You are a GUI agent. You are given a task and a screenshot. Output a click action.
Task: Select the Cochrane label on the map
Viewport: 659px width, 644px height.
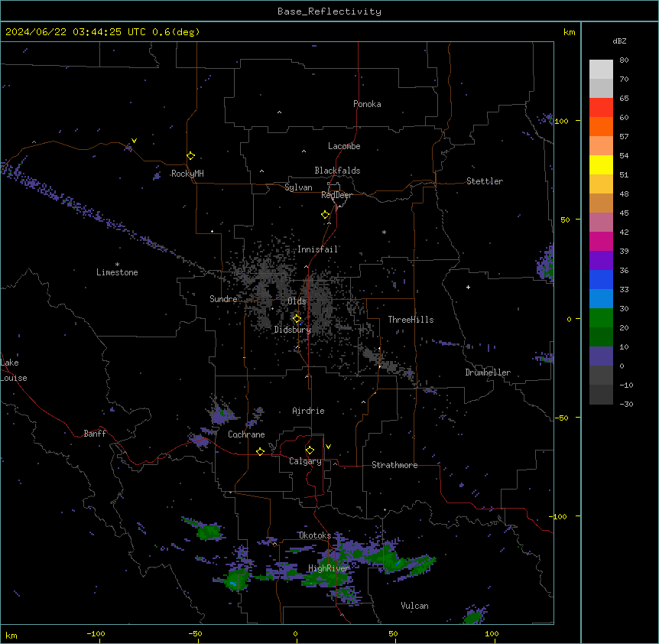click(x=246, y=434)
